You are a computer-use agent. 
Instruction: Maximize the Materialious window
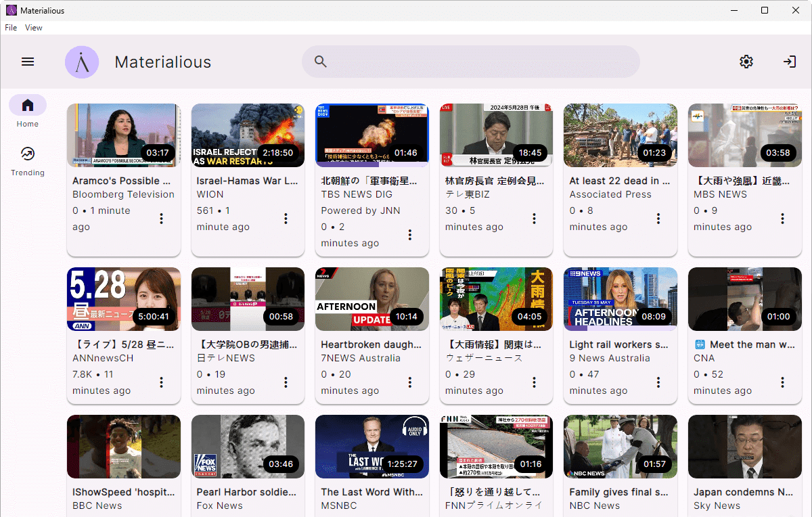click(x=765, y=10)
